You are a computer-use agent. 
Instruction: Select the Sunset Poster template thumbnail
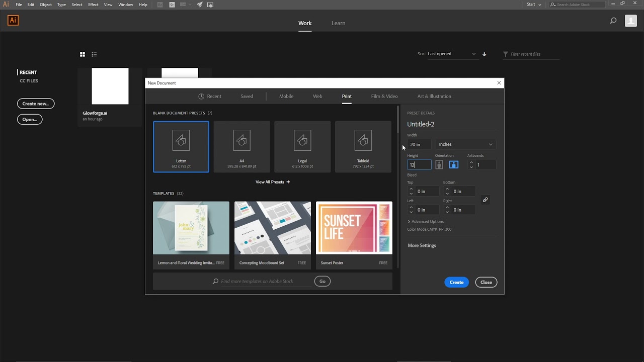(354, 229)
